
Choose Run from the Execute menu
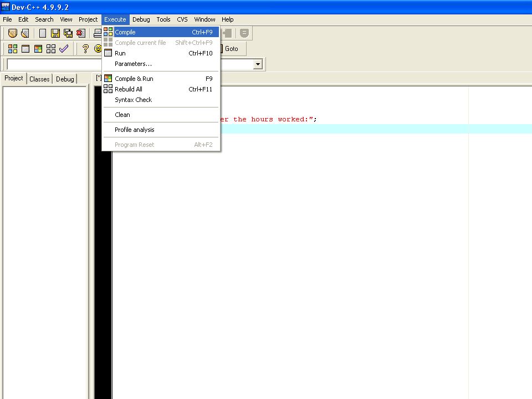(161, 53)
